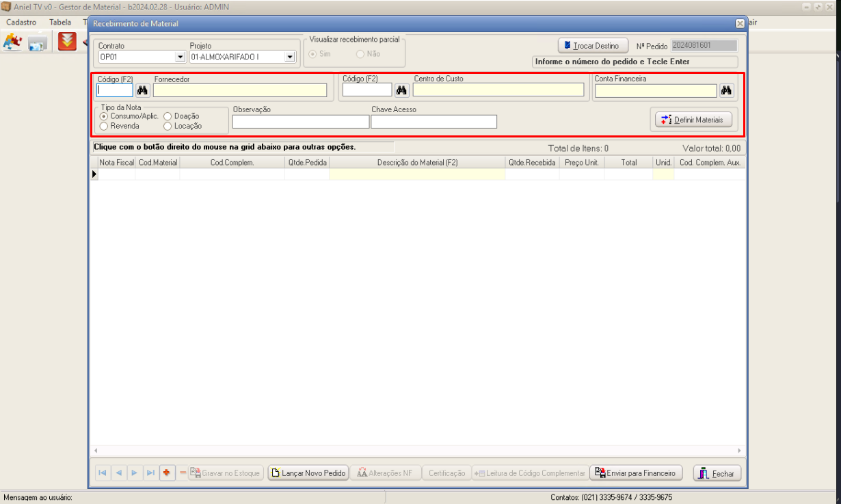Open the Projeto dropdown list
Image resolution: width=841 pixels, height=504 pixels.
click(x=289, y=57)
